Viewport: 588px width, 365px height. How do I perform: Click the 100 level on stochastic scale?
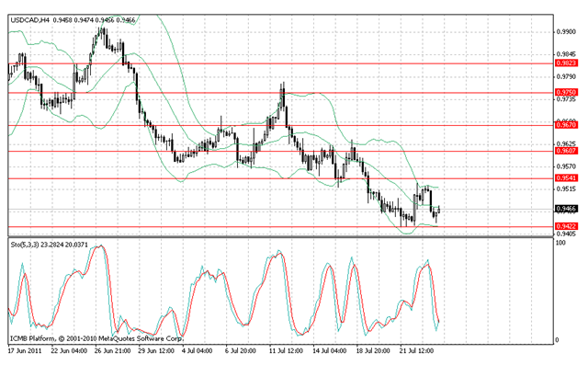[x=560, y=243]
